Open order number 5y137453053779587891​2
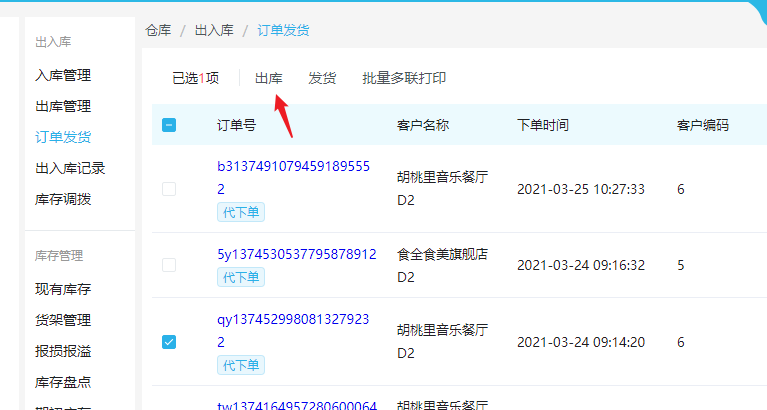The width and height of the screenshot is (767, 410). coord(297,254)
